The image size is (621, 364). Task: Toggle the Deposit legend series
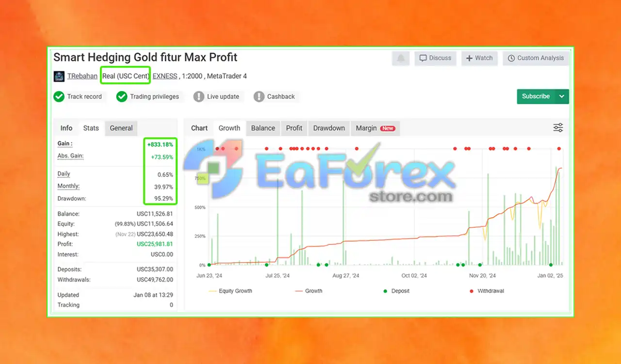click(396, 291)
